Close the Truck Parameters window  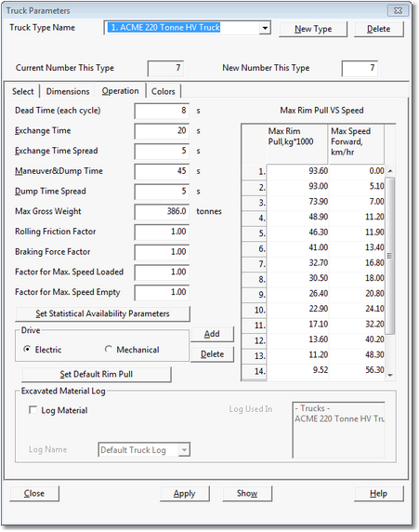click(398, 11)
